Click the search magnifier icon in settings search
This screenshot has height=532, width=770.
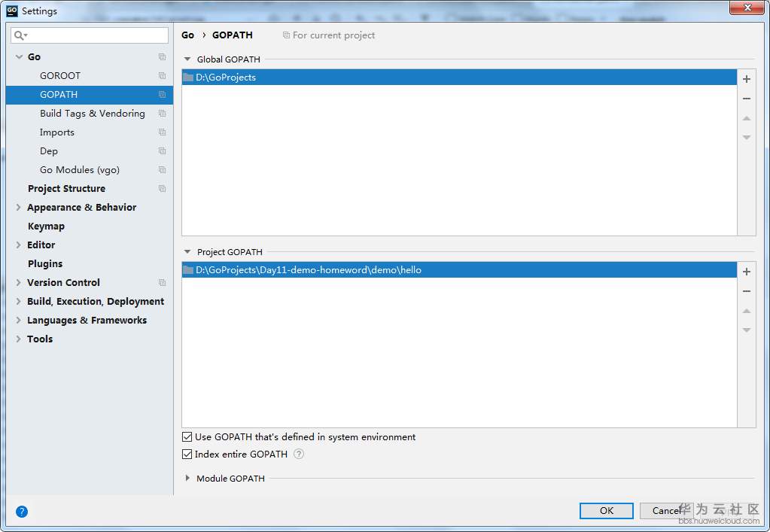click(20, 35)
